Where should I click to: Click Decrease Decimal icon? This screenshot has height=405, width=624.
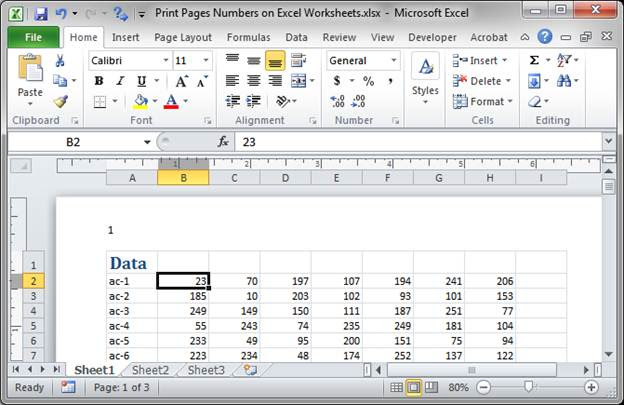pyautogui.click(x=358, y=101)
